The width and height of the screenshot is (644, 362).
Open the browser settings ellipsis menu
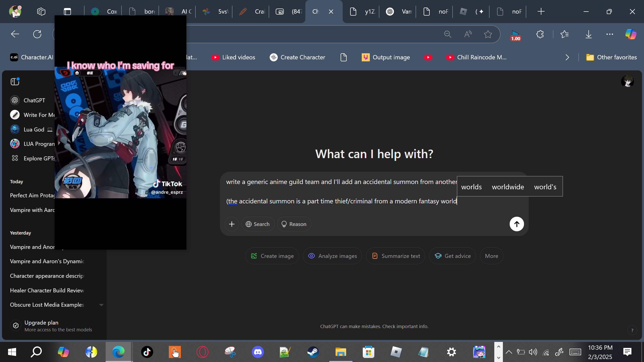[610, 34]
